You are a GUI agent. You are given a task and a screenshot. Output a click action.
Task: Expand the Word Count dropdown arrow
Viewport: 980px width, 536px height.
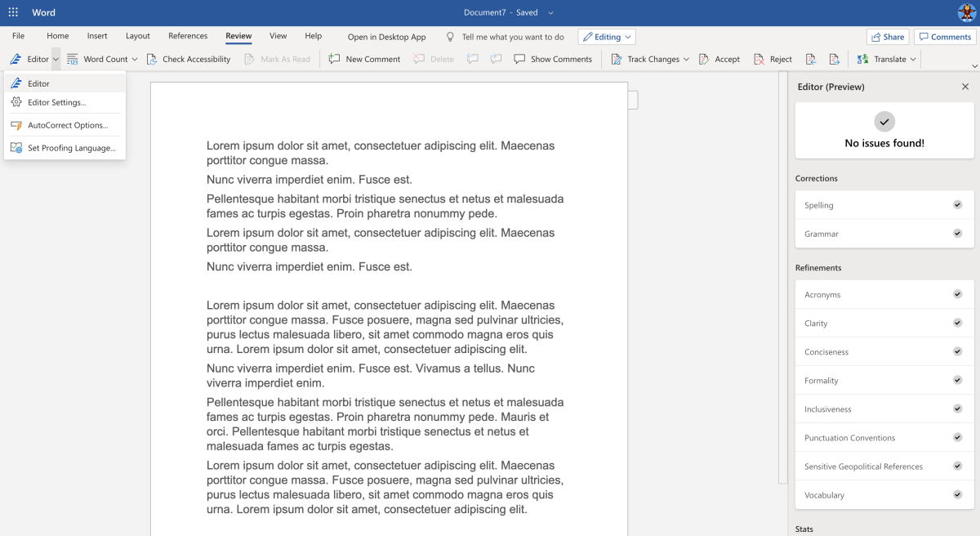(x=135, y=58)
